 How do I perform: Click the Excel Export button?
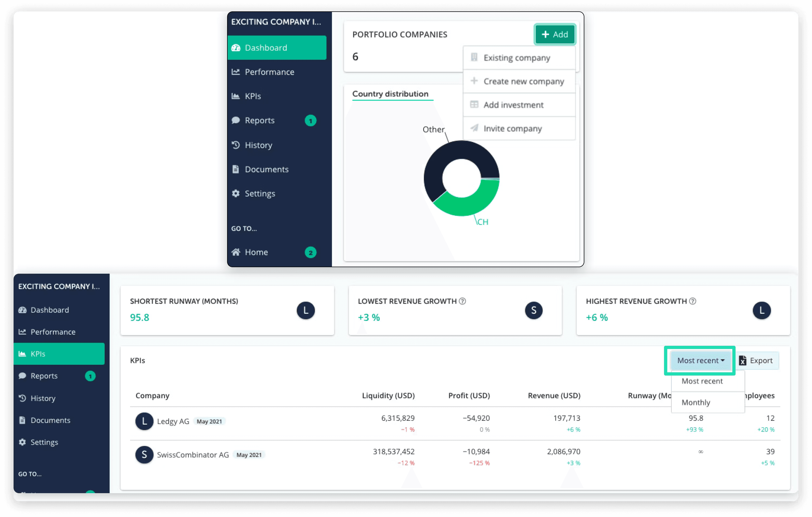756,360
